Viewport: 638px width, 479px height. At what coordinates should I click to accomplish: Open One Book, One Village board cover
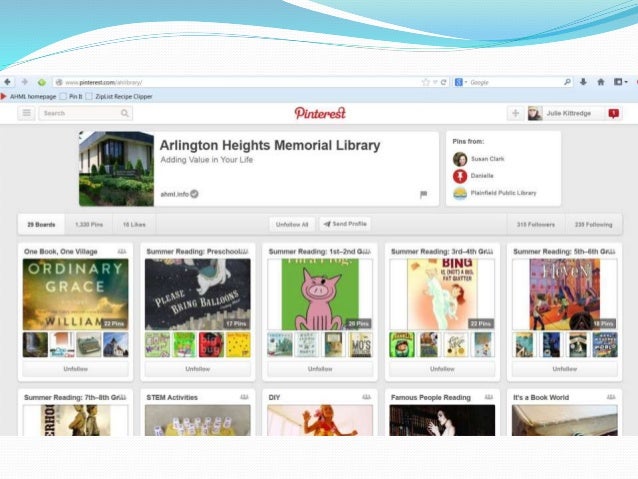point(76,294)
